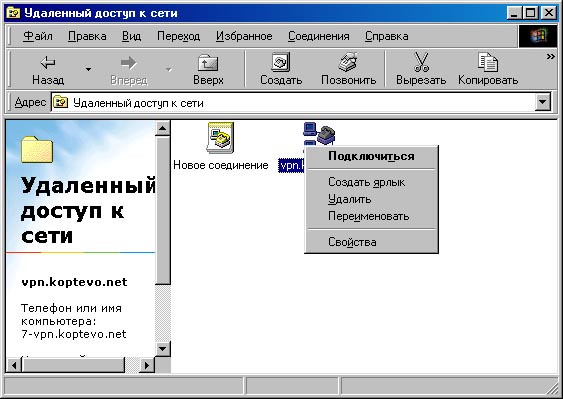Click the info panel scroll down arrow
The width and height of the screenshot is (563, 399).
tap(163, 348)
